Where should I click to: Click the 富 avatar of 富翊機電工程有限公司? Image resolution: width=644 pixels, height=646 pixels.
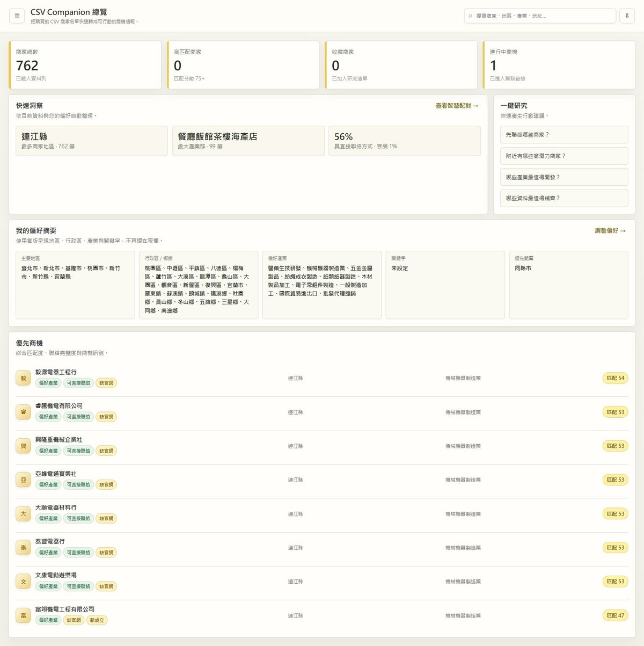23,615
